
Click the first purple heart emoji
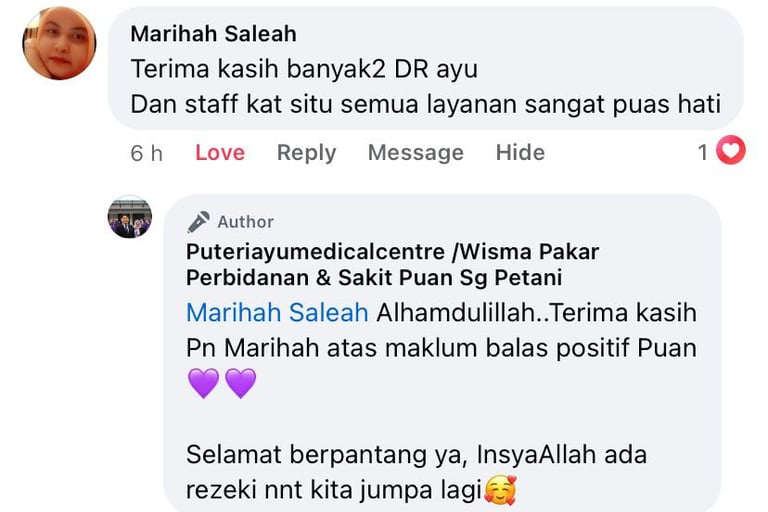(x=204, y=383)
